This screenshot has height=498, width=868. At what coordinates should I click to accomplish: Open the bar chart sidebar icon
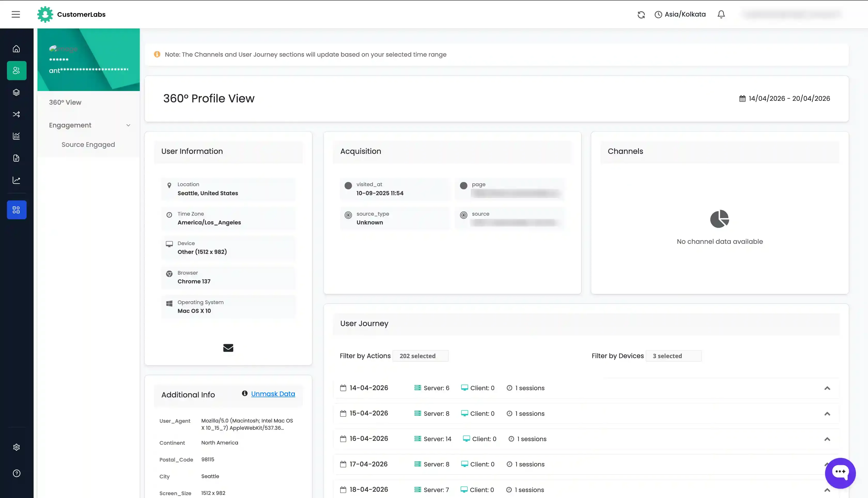(16, 136)
